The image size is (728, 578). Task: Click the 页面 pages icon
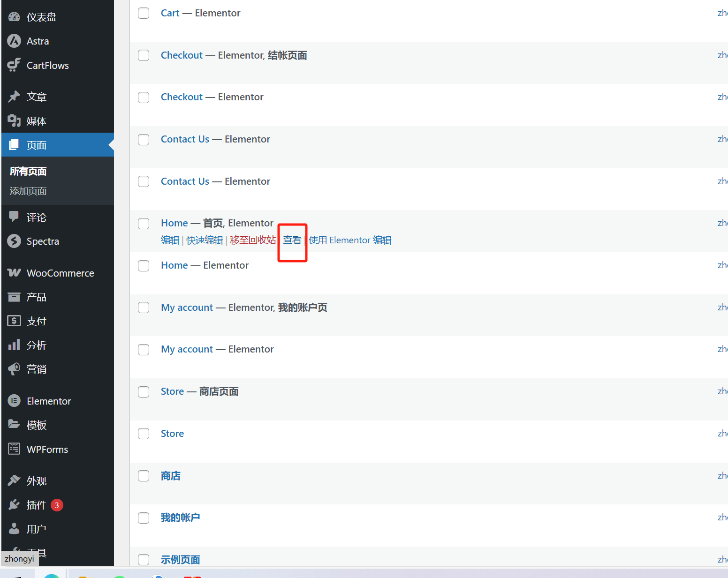(x=14, y=145)
